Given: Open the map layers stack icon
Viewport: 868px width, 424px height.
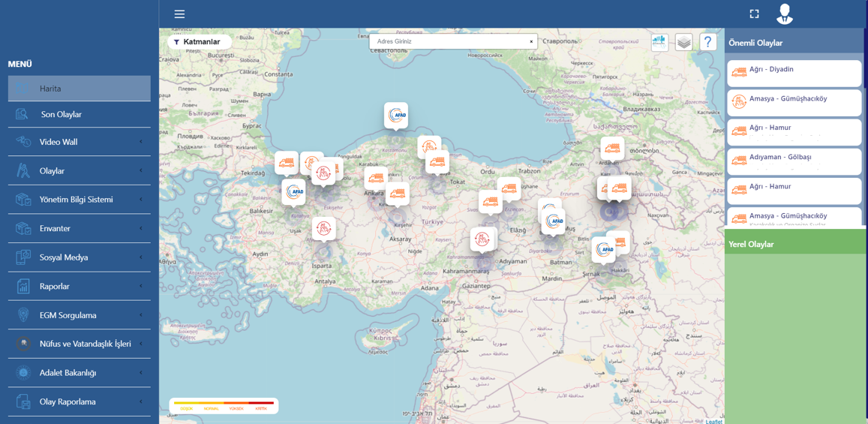Looking at the screenshot, I should click(x=683, y=42).
